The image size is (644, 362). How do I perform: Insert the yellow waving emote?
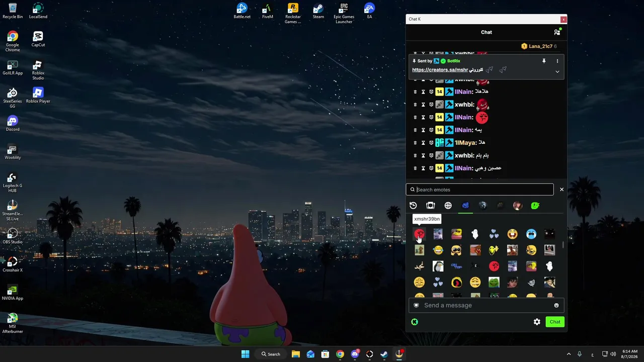(x=494, y=250)
